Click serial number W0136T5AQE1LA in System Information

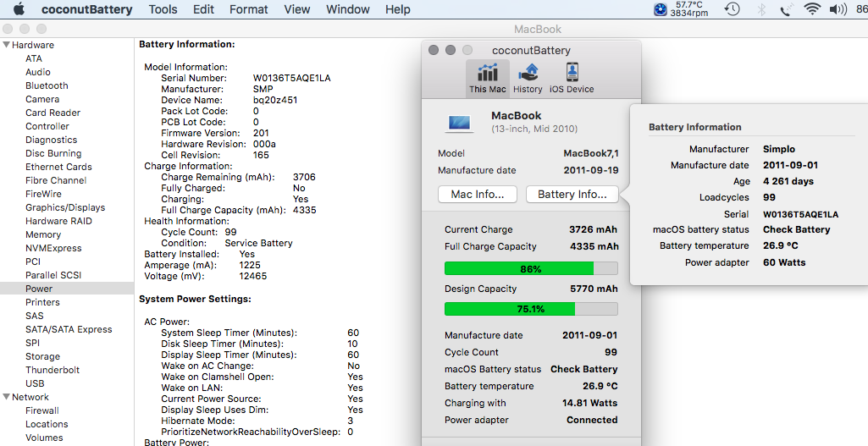coord(291,78)
